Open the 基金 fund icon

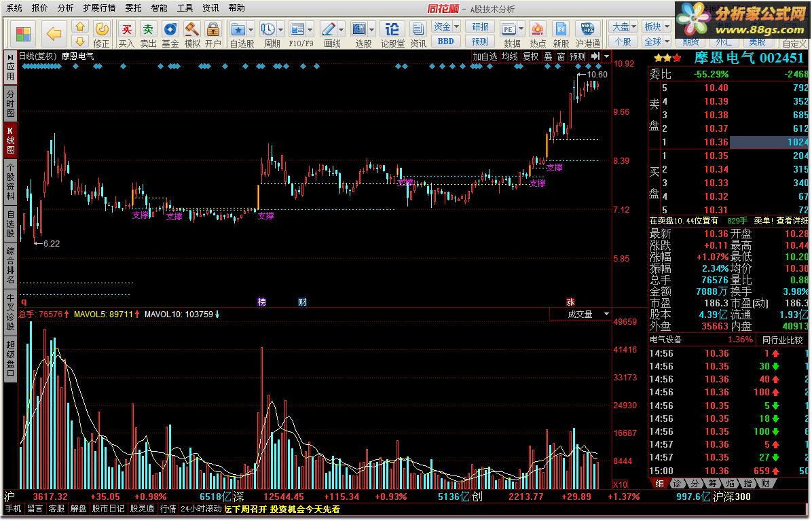pyautogui.click(x=170, y=29)
